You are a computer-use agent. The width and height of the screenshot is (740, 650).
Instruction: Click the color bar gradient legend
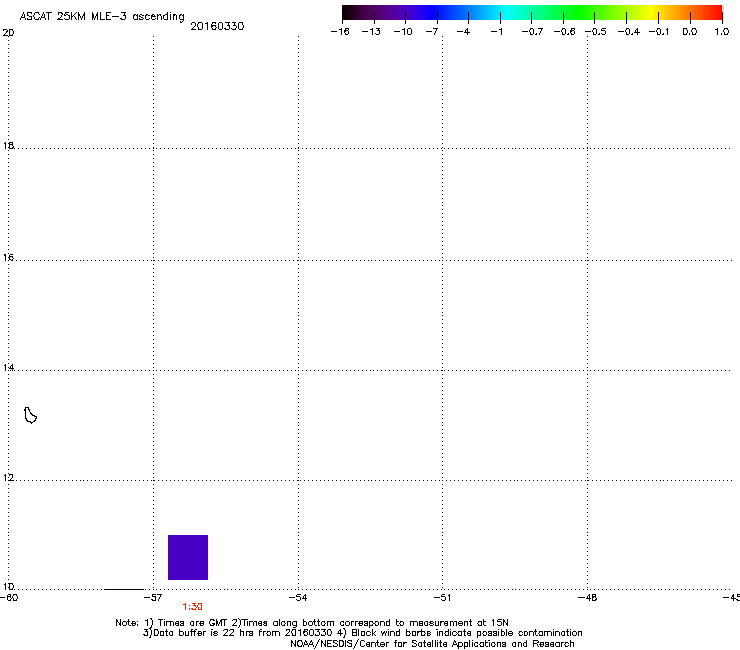pos(532,13)
